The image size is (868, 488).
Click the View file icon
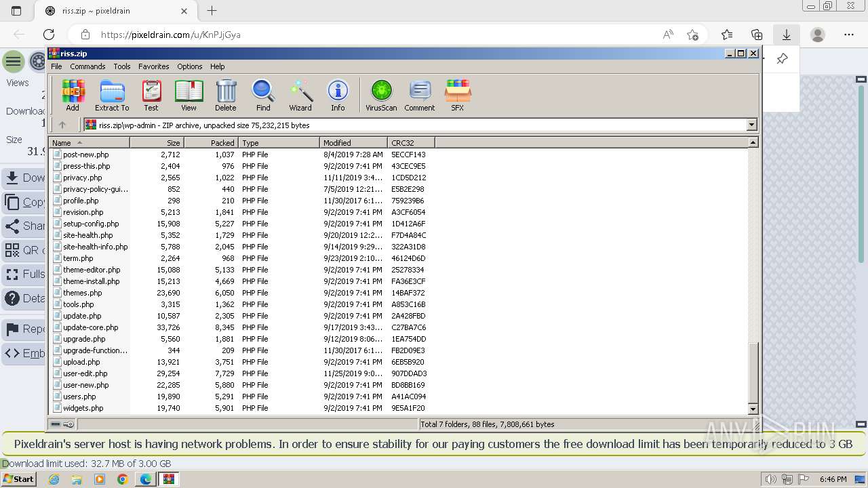pyautogui.click(x=189, y=95)
